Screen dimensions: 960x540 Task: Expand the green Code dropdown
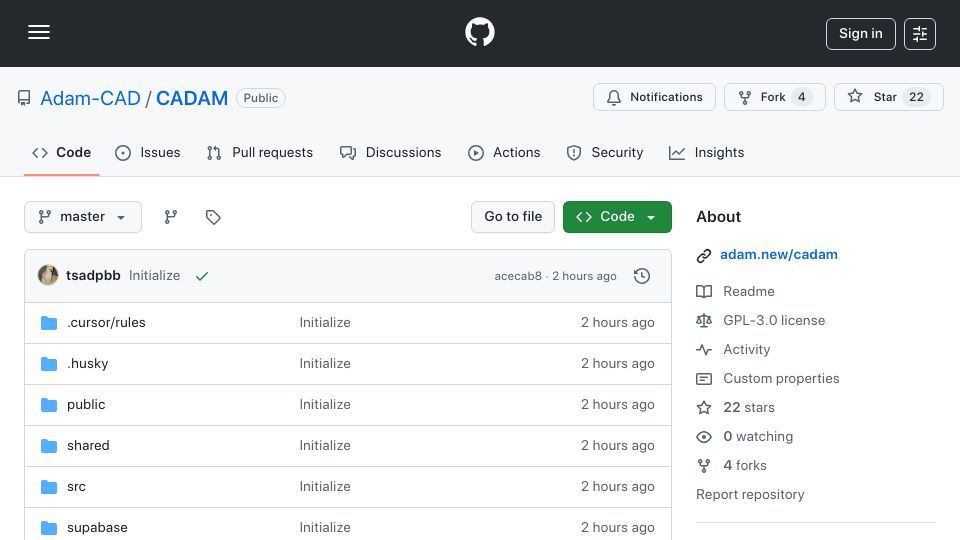(617, 217)
